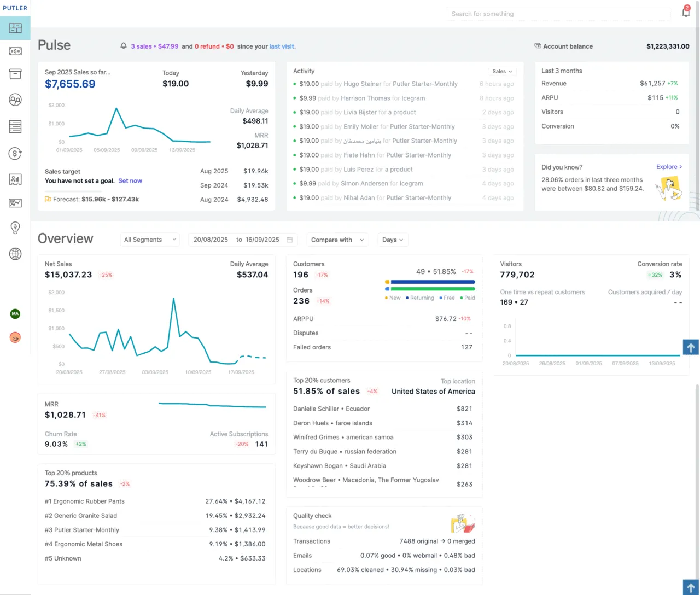Open the Transactions list icon in sidebar
Viewport: 700px width, 595px height.
point(15,126)
